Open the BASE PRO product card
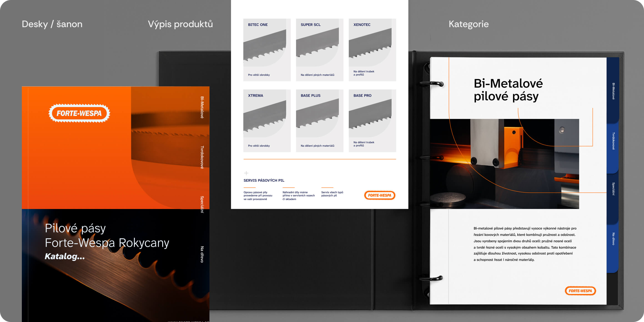 coord(372,121)
